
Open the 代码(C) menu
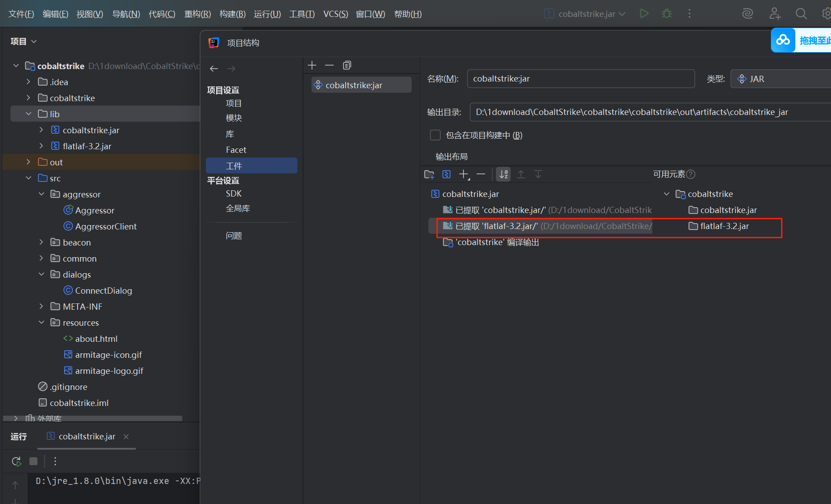pyautogui.click(x=162, y=14)
